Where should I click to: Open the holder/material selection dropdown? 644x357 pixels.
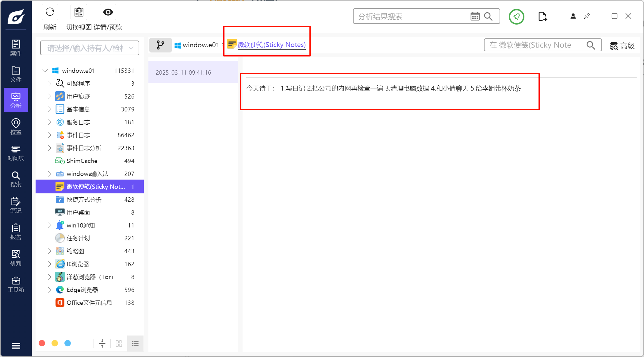(x=90, y=48)
